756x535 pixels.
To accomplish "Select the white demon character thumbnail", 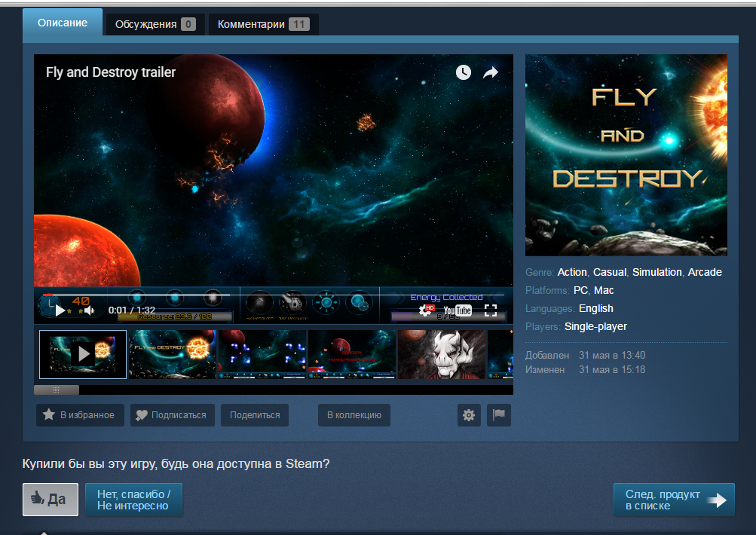I will pyautogui.click(x=442, y=354).
